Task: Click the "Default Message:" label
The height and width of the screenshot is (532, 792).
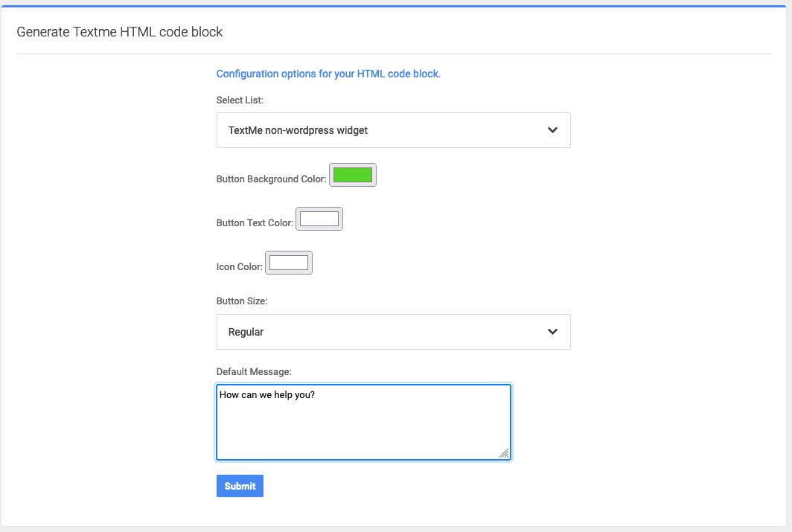Action: coord(254,371)
